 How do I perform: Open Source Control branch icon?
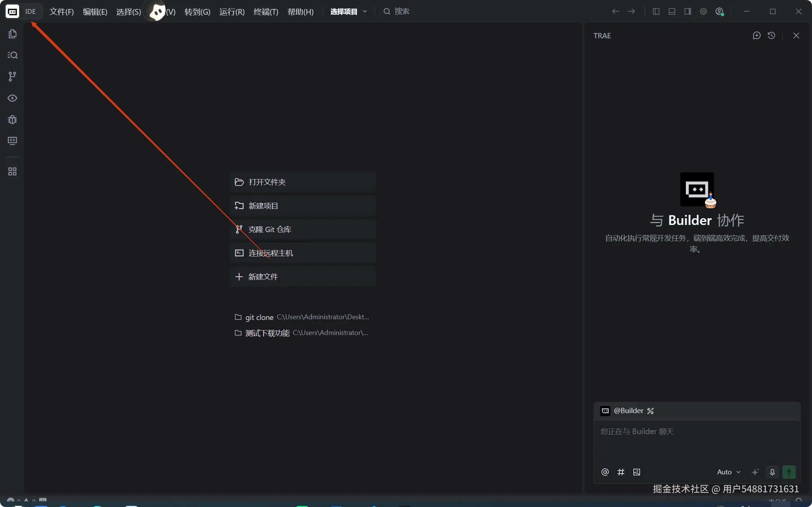12,77
